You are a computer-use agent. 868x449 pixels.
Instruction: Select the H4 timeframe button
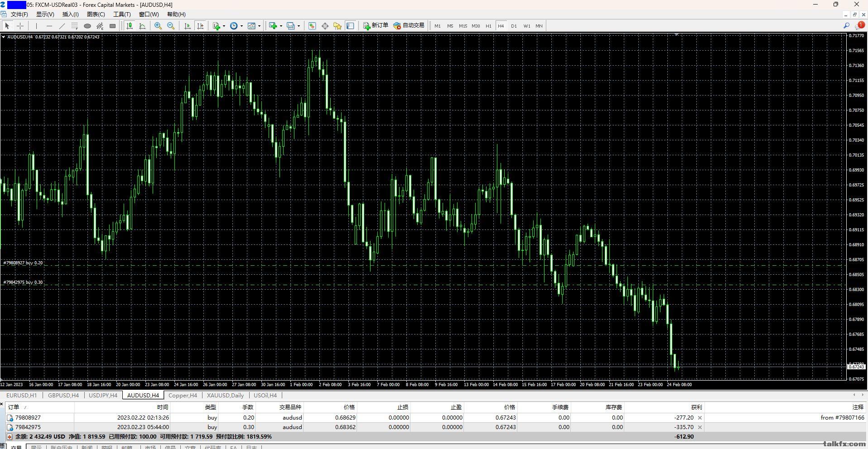(501, 26)
